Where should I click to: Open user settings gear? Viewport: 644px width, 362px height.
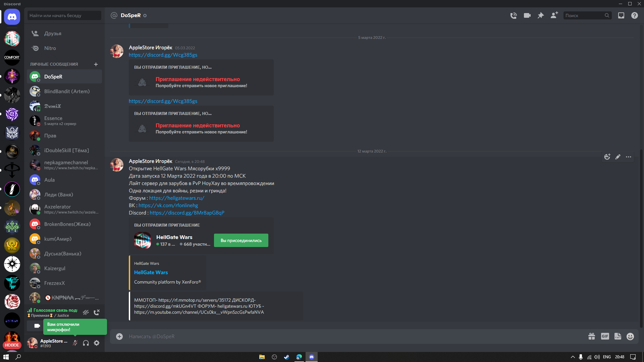coord(97,343)
